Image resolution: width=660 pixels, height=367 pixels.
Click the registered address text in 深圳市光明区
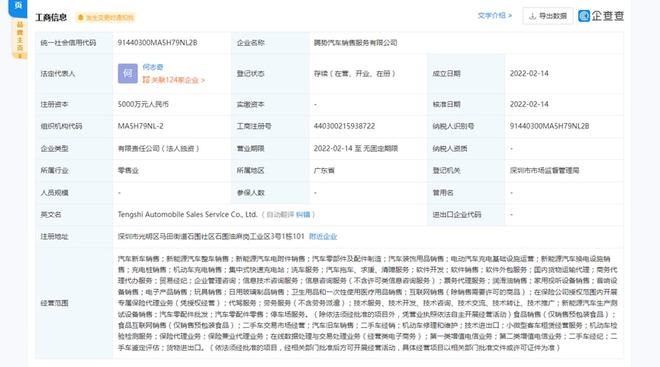click(211, 237)
